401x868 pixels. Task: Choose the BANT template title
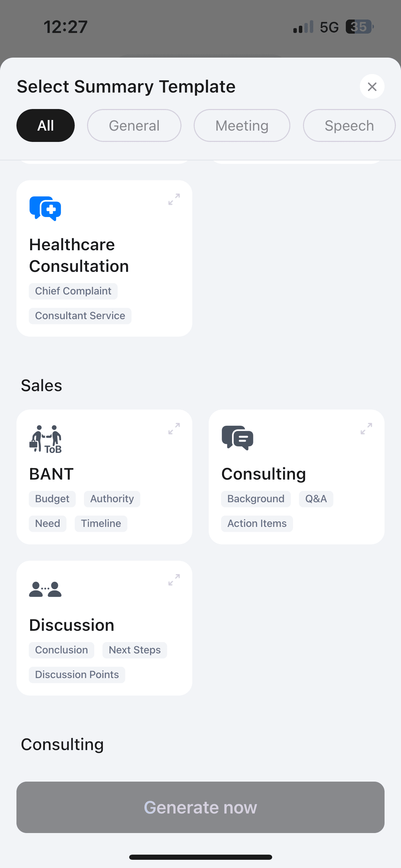51,474
